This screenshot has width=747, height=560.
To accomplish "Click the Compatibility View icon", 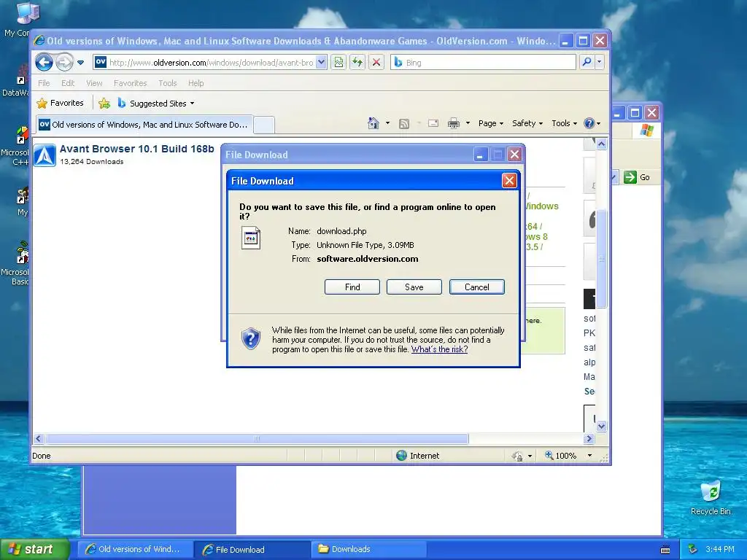I will [x=338, y=63].
